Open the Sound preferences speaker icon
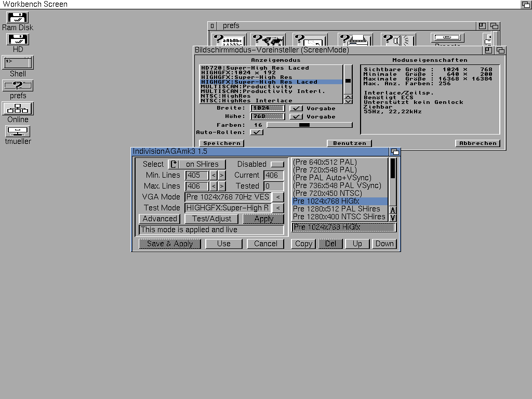This screenshot has width=532, height=399. (398, 40)
